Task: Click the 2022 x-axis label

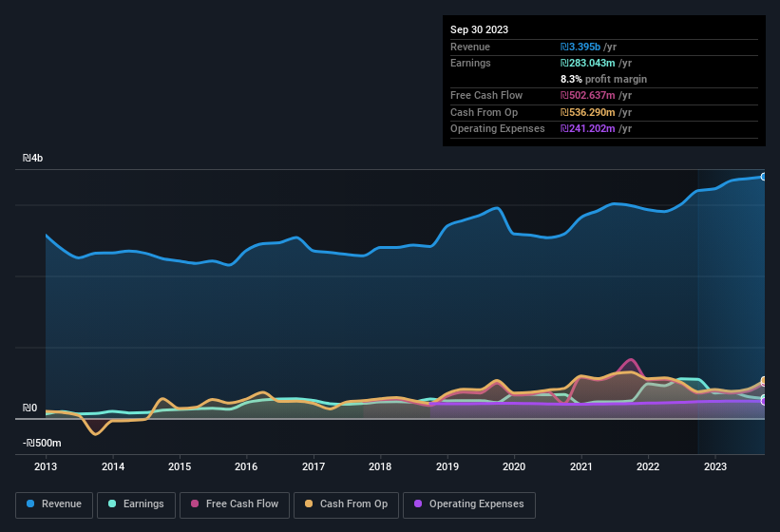Action: click(648, 466)
